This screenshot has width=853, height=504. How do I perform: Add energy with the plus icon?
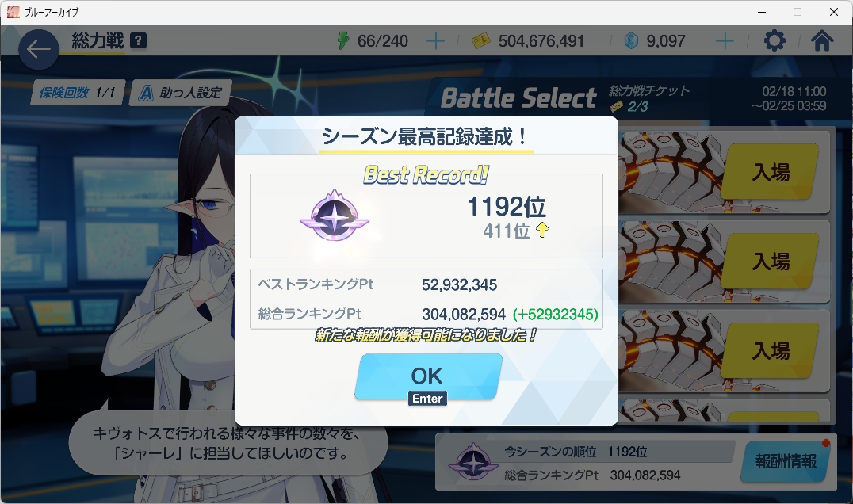pos(435,40)
